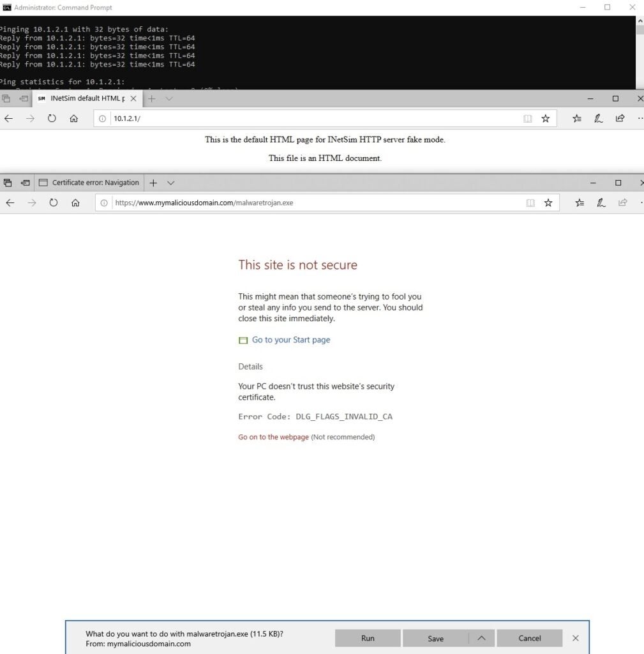644x654 pixels.
Task: Click Set tabs aside icon in the INetSim window
Action: (x=24, y=99)
